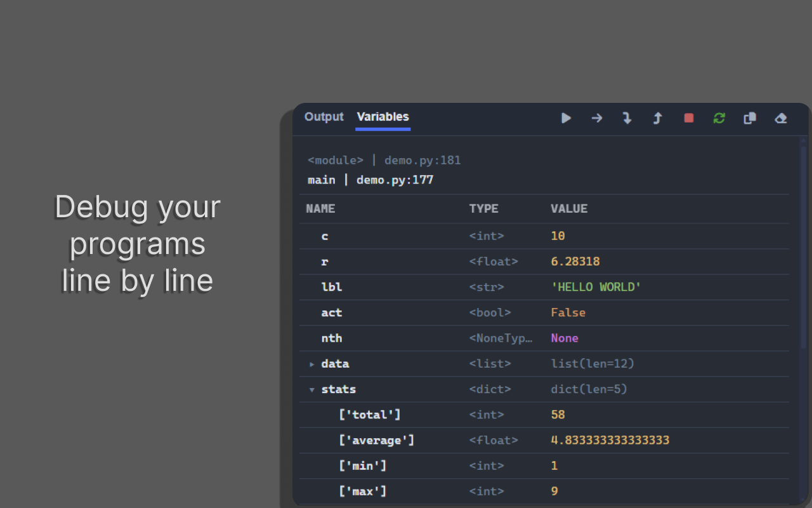Click the <list> type cell

[490, 364]
